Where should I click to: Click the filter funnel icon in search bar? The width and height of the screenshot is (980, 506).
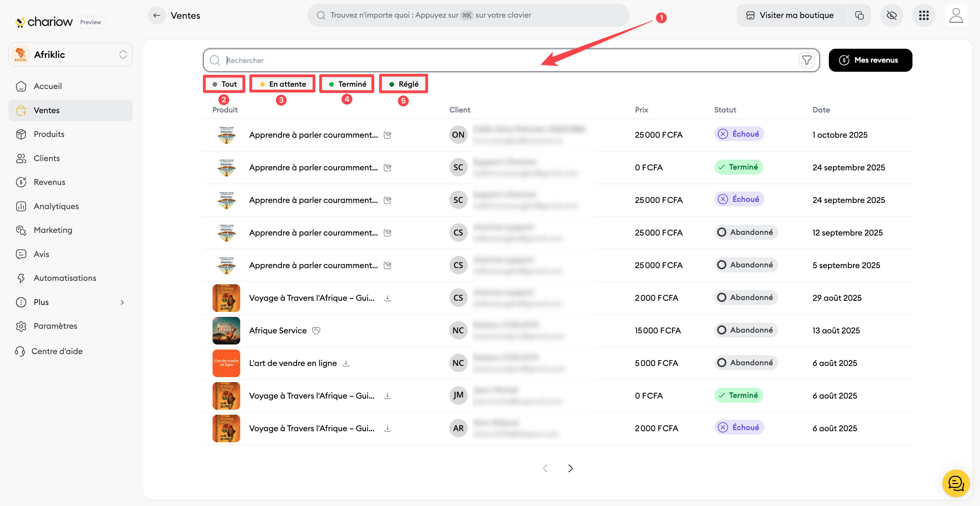pyautogui.click(x=807, y=60)
